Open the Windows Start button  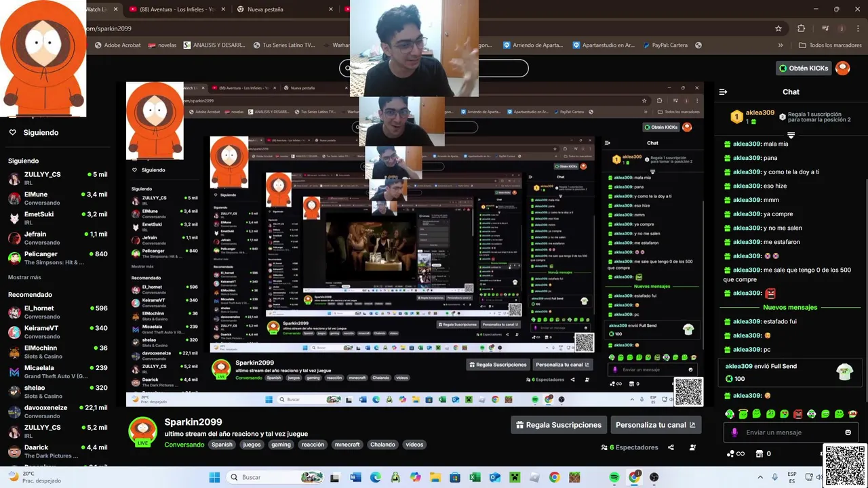(214, 477)
